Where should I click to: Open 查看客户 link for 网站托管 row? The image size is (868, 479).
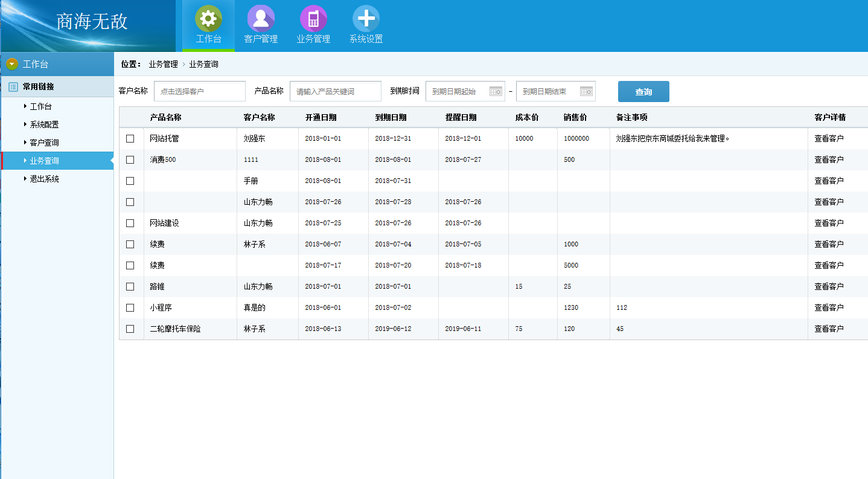click(x=829, y=139)
